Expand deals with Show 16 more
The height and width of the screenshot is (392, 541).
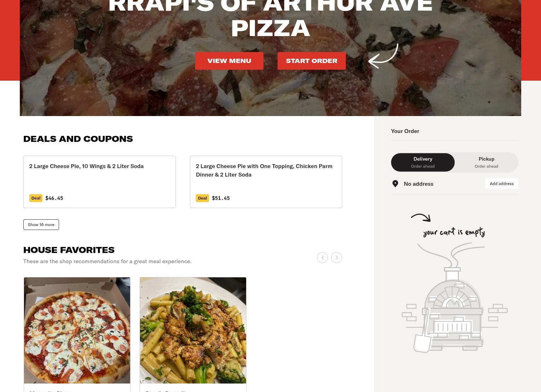coord(41,225)
